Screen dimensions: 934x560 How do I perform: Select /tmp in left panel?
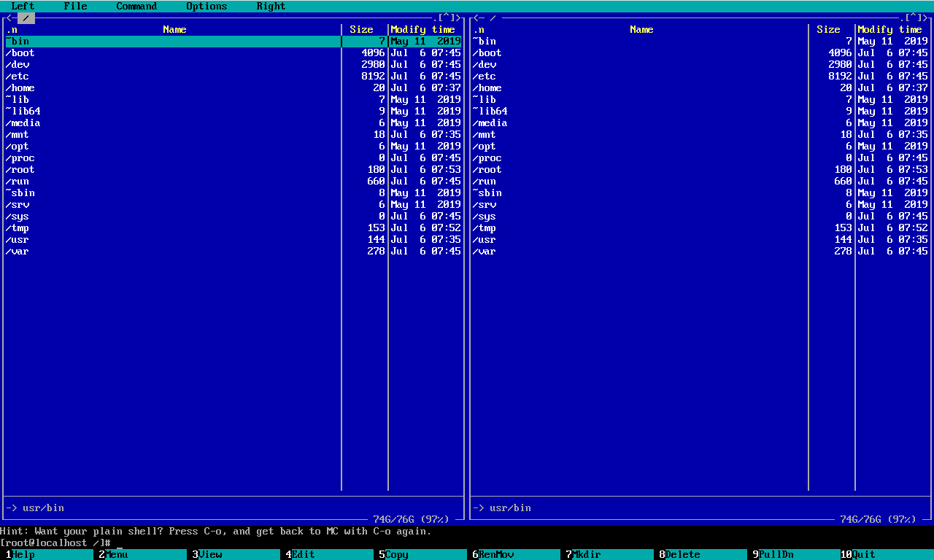[233, 227]
